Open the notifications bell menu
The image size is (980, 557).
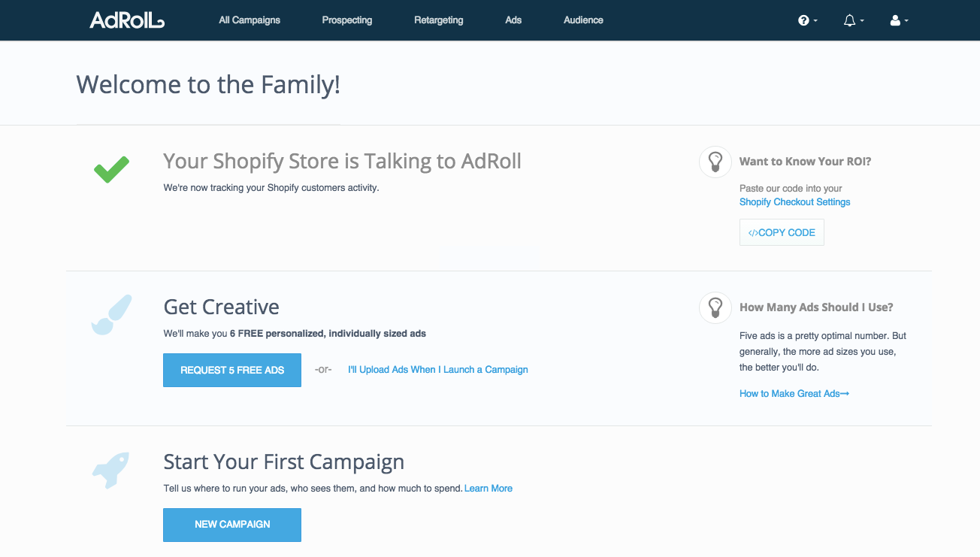(854, 21)
